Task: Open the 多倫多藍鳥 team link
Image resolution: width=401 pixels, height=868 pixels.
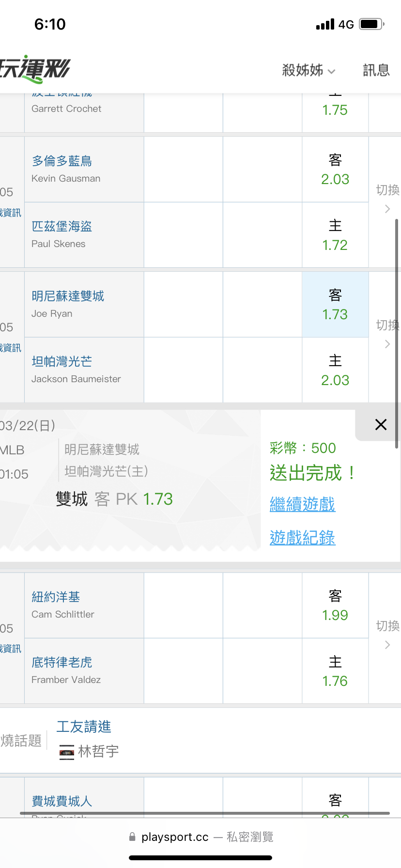Action: tap(62, 161)
